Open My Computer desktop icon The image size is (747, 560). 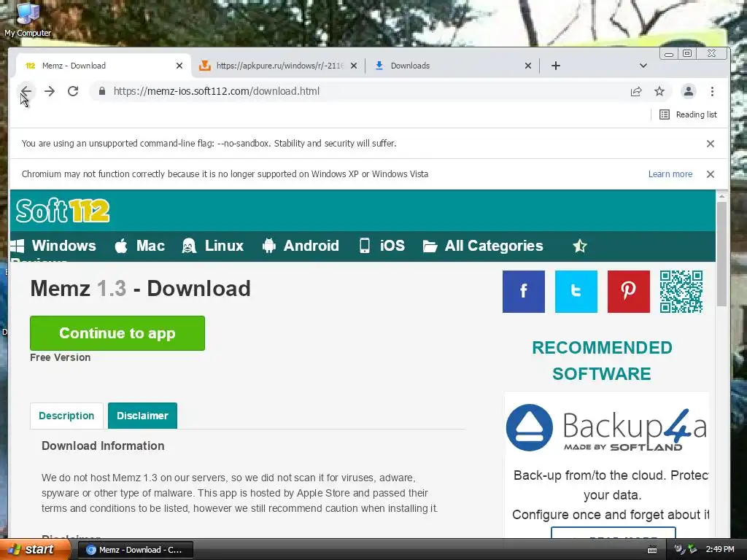pos(28,19)
